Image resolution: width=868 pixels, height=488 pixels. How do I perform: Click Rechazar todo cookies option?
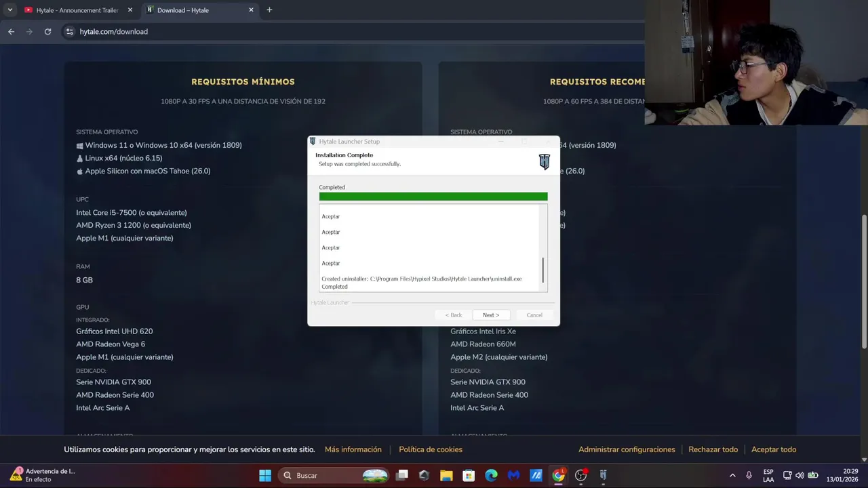pos(713,449)
